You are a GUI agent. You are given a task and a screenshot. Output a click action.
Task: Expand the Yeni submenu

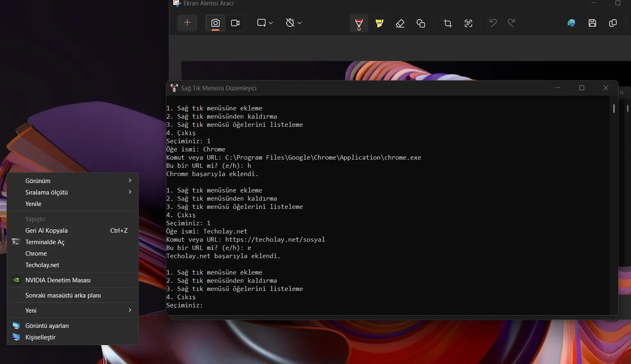point(73,310)
